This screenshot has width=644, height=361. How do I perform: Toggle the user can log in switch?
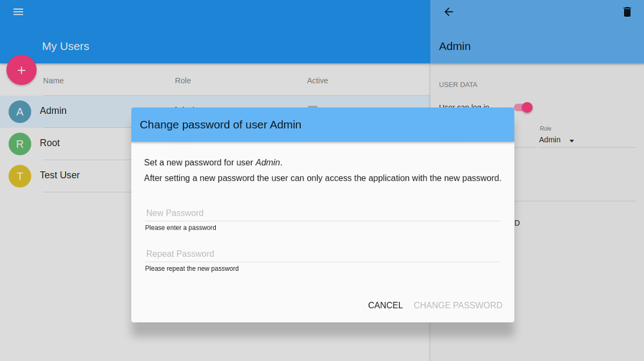(x=524, y=107)
